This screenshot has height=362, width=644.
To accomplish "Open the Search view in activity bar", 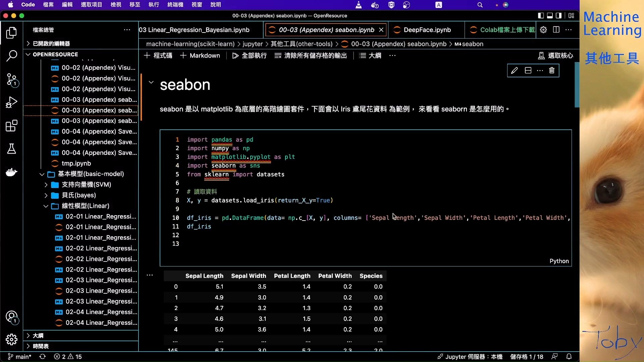I will pyautogui.click(x=11, y=56).
